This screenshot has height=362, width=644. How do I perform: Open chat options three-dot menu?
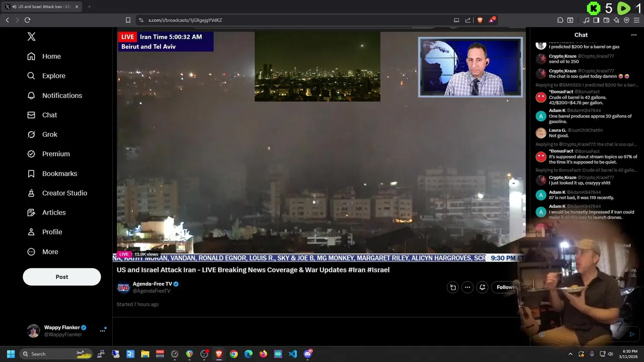tap(634, 35)
